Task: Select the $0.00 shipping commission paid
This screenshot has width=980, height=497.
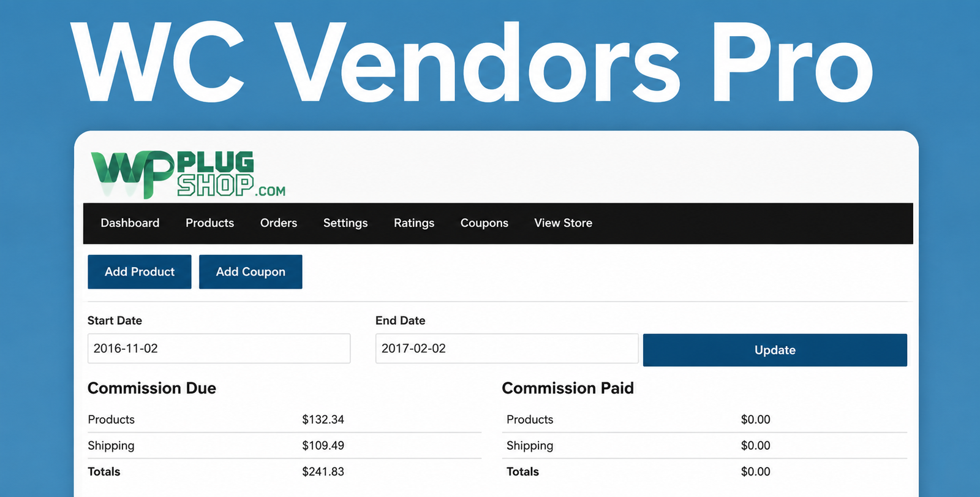Action: pos(755,446)
